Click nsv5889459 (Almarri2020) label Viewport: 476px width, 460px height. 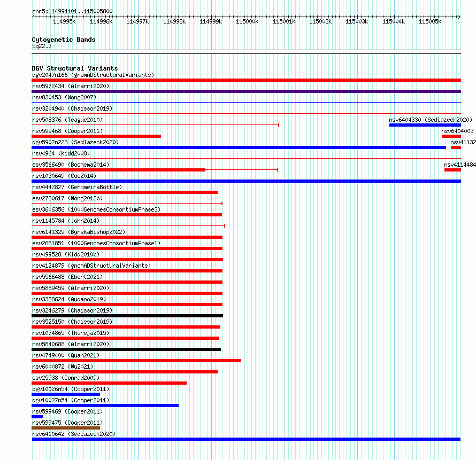tap(71, 288)
